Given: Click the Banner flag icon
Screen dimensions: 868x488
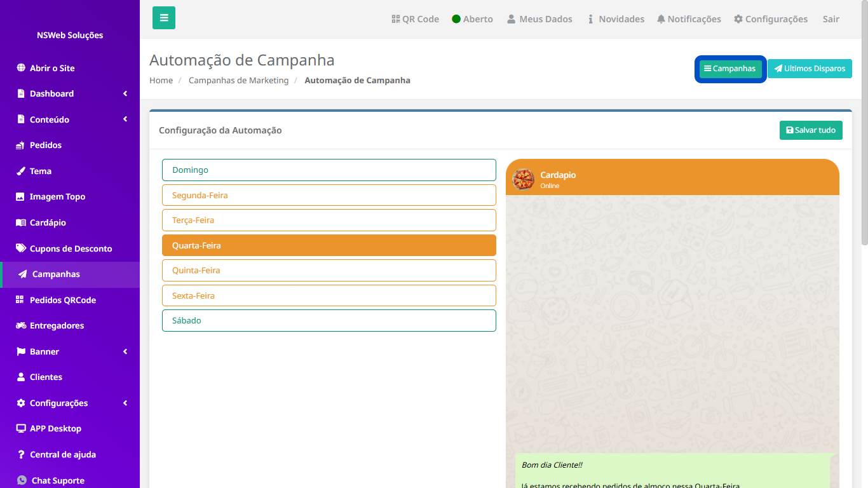Looking at the screenshot, I should click(x=20, y=351).
